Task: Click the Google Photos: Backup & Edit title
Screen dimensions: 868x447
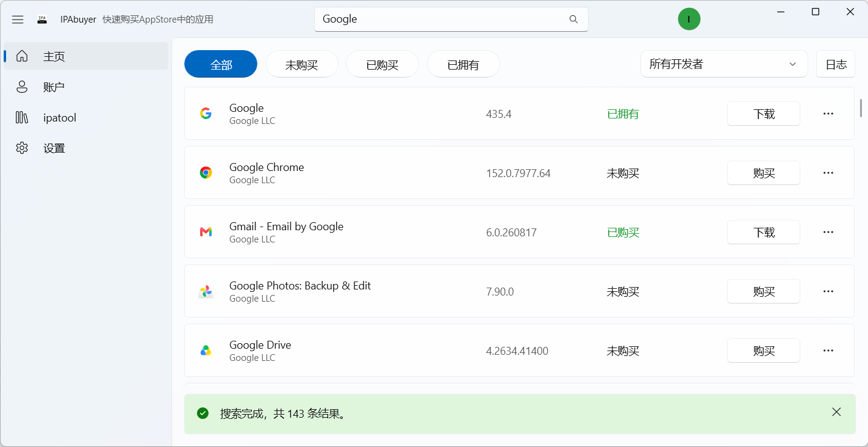Action: tap(300, 285)
